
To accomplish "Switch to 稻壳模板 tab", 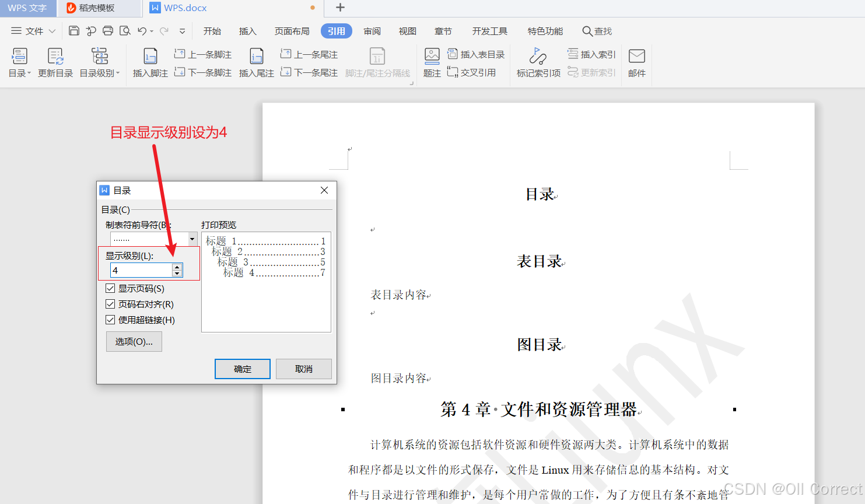I will click(99, 8).
